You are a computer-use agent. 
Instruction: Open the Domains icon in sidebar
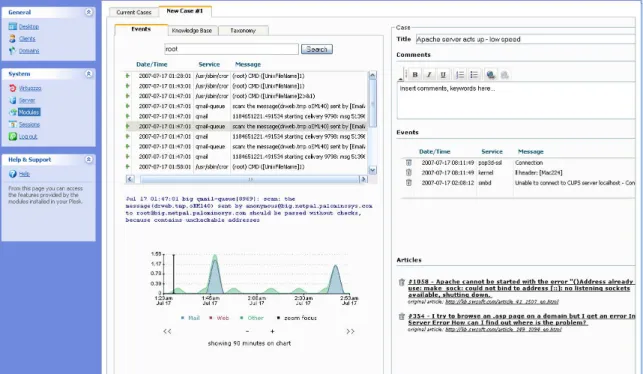point(13,50)
